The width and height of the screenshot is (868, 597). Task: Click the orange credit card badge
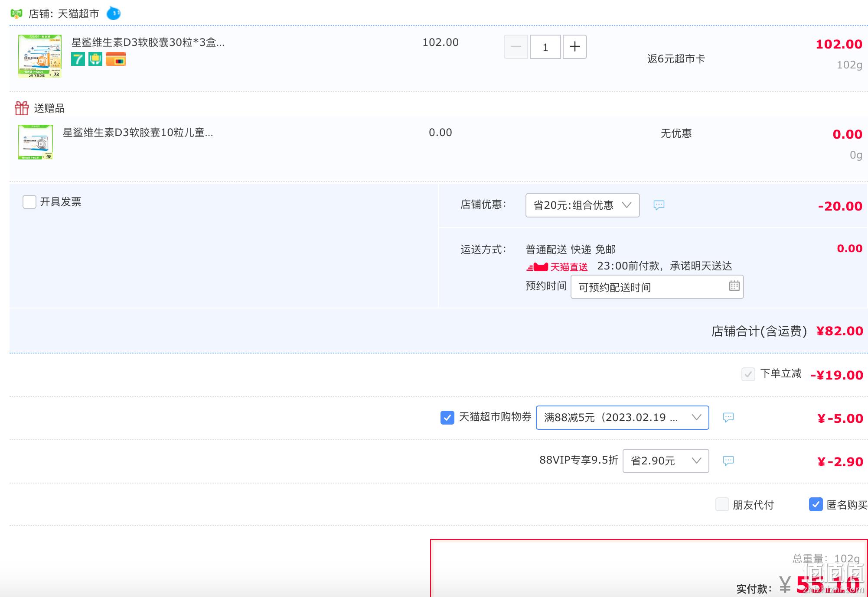(116, 59)
